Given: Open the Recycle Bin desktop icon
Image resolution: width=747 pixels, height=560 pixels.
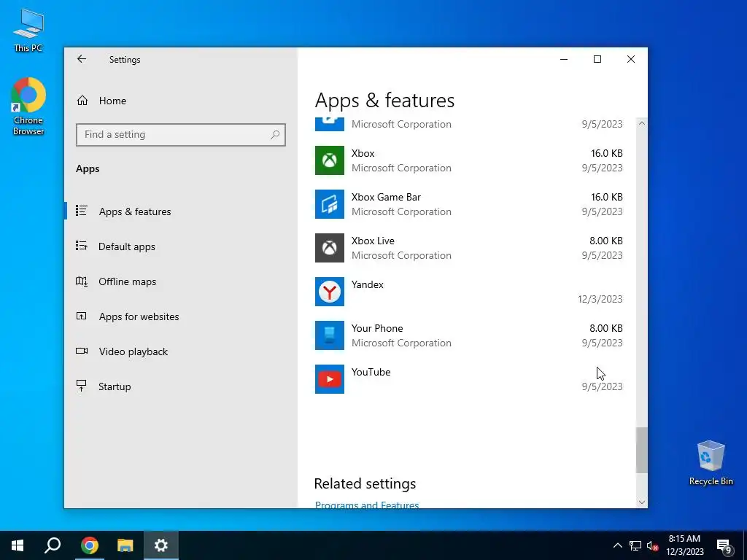Looking at the screenshot, I should [x=711, y=463].
